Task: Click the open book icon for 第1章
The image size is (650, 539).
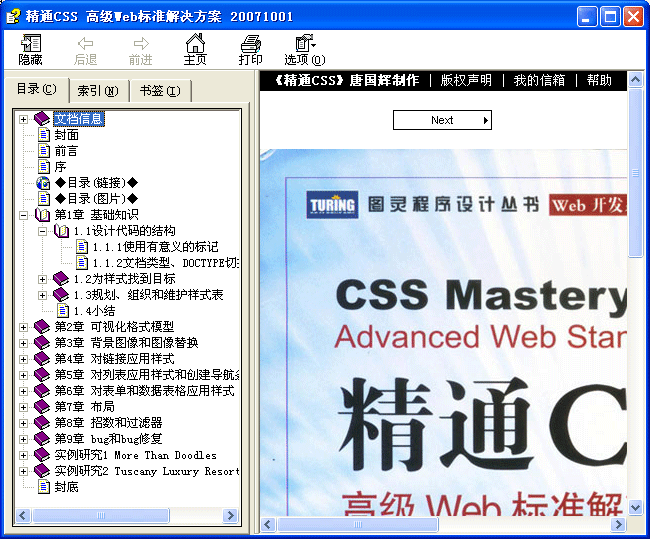Action: pyautogui.click(x=42, y=215)
